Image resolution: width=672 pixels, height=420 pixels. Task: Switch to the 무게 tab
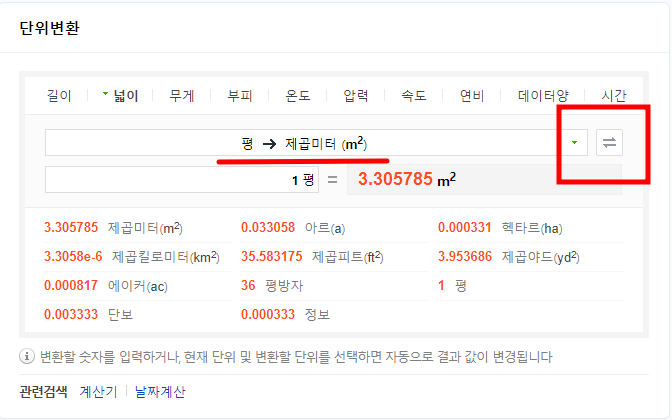[182, 96]
